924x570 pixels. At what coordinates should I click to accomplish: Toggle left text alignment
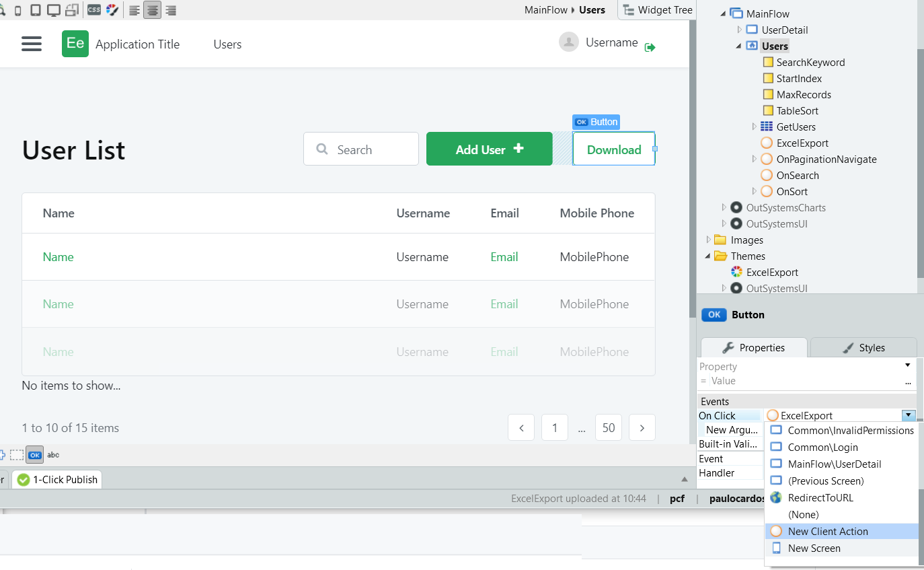[134, 10]
